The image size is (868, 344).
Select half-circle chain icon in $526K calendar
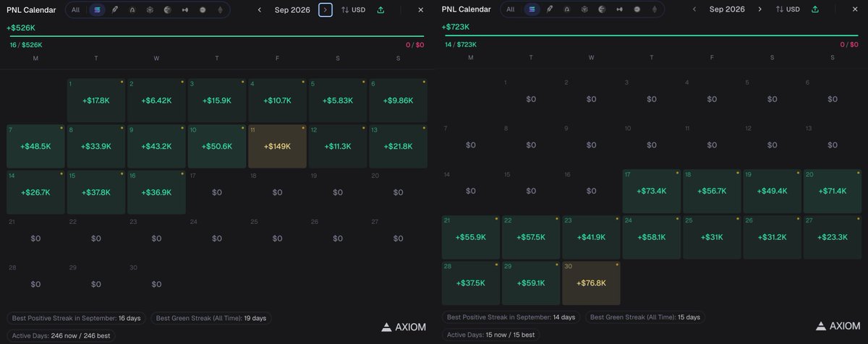(167, 9)
